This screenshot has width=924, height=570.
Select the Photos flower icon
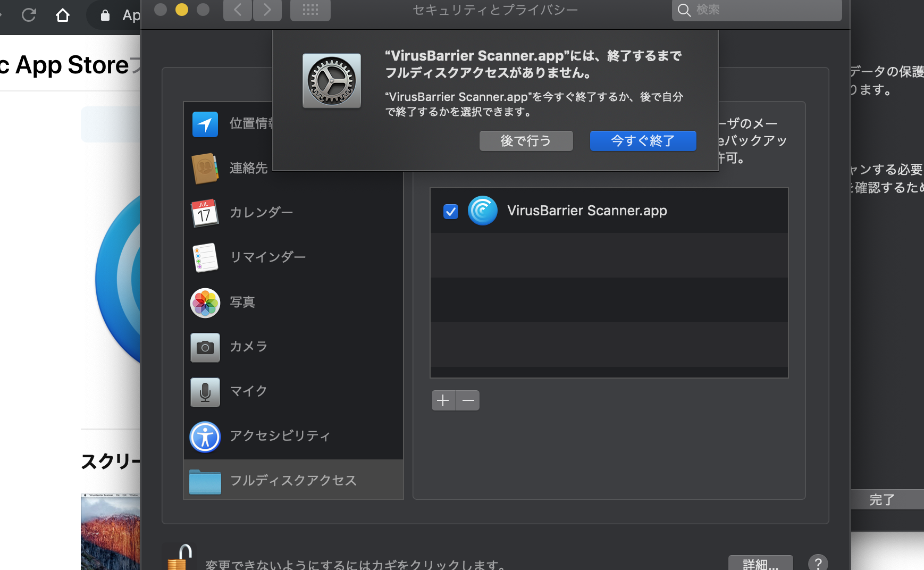(205, 303)
